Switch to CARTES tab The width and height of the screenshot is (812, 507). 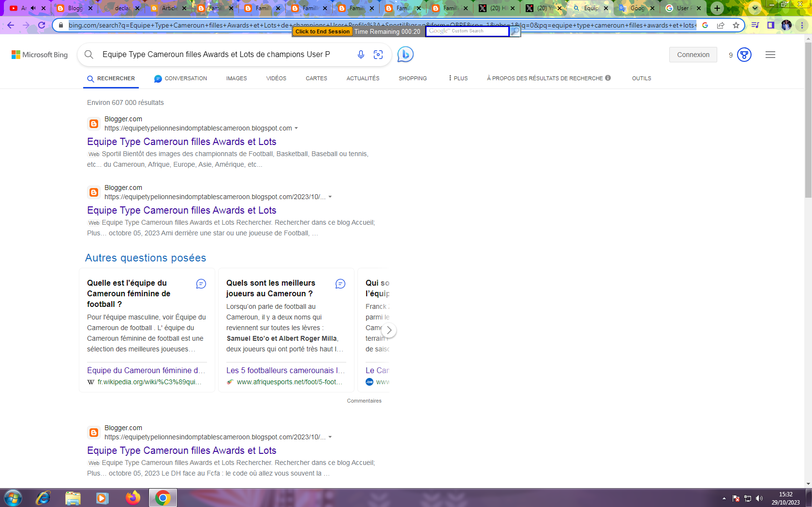coord(316,78)
